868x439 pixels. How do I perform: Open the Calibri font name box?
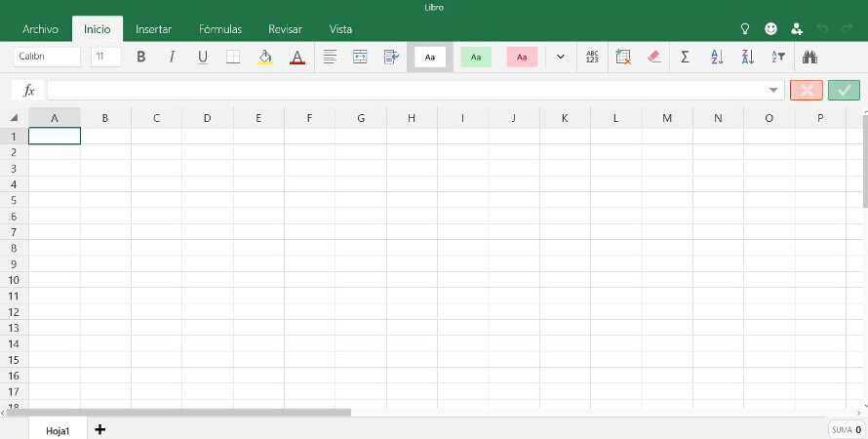coord(47,57)
